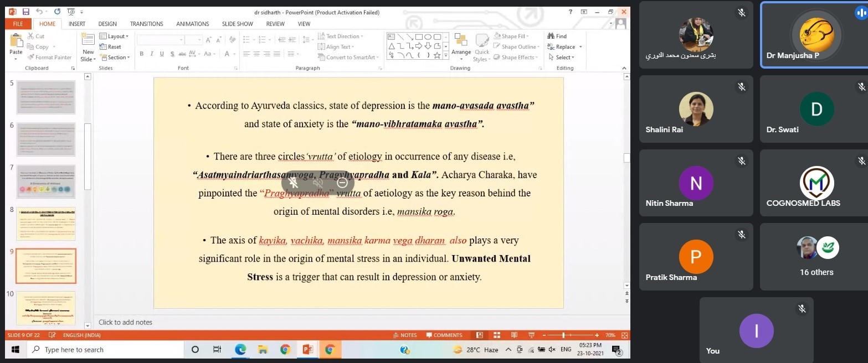Image resolution: width=868 pixels, height=363 pixels.
Task: Toggle text Shadow formatting
Action: pyautogui.click(x=172, y=54)
